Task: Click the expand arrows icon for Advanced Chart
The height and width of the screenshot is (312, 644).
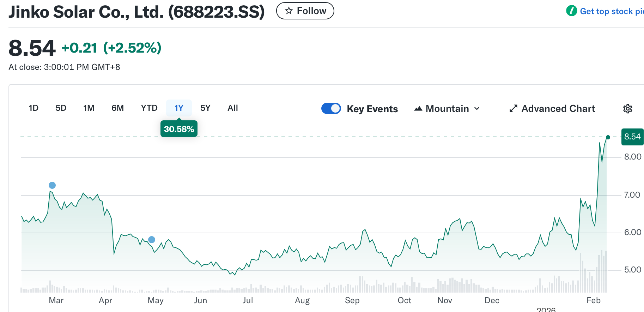Action: point(513,109)
